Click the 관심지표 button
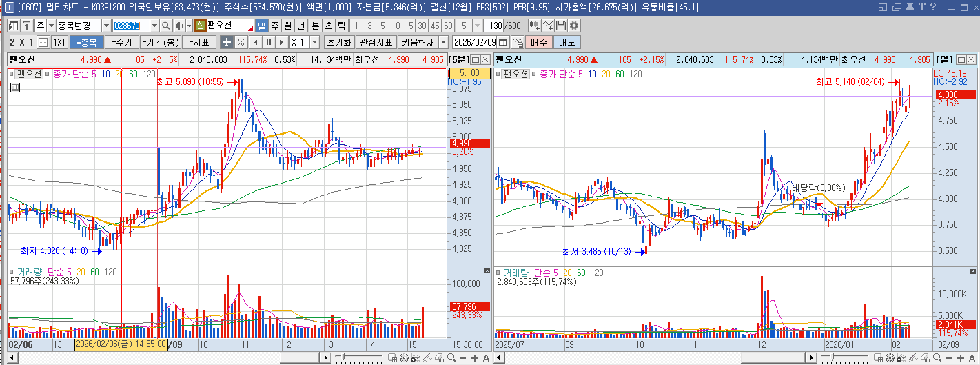The image size is (980, 365). pyautogui.click(x=376, y=42)
